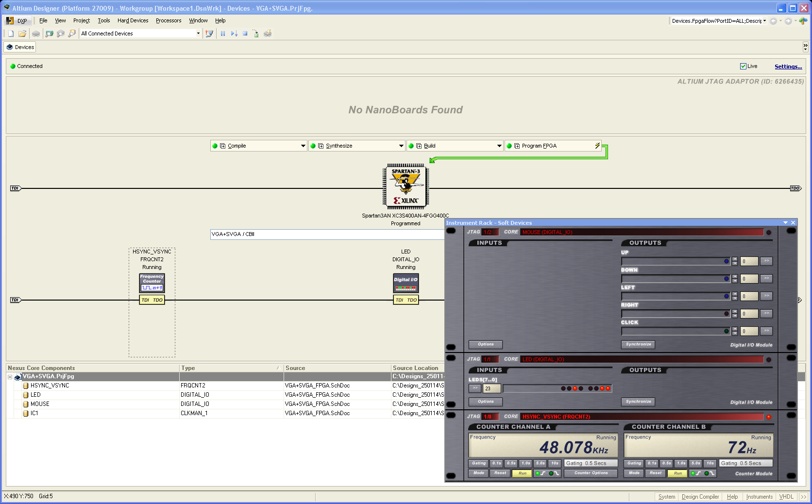
Task: Stop the processor with blue square icon
Action: pyautogui.click(x=245, y=34)
